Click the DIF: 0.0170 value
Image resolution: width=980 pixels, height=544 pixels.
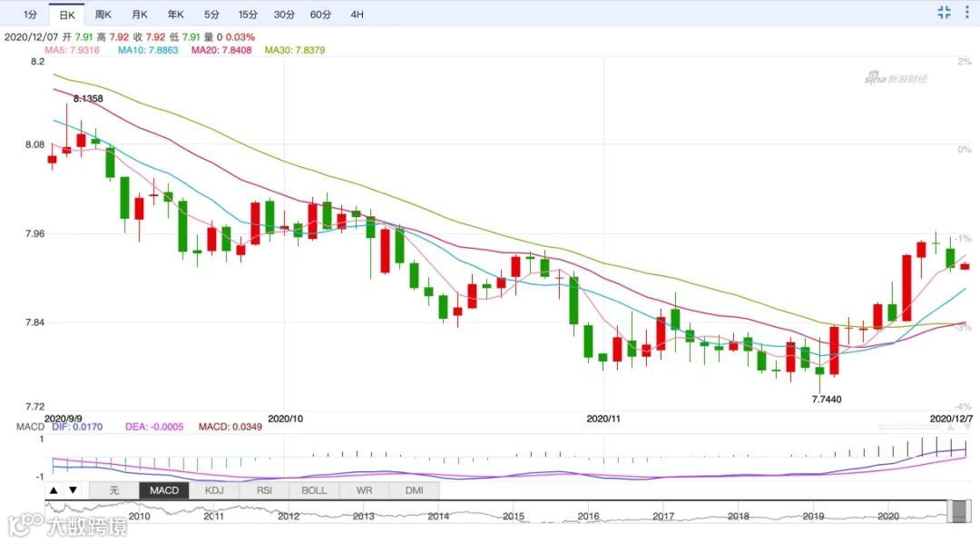77,427
